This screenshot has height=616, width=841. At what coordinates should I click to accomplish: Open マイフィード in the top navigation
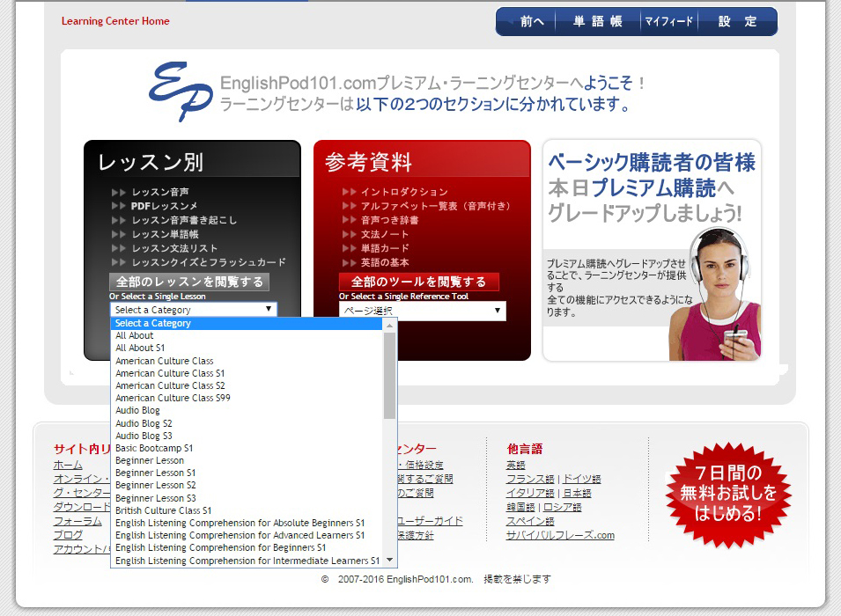click(x=668, y=21)
